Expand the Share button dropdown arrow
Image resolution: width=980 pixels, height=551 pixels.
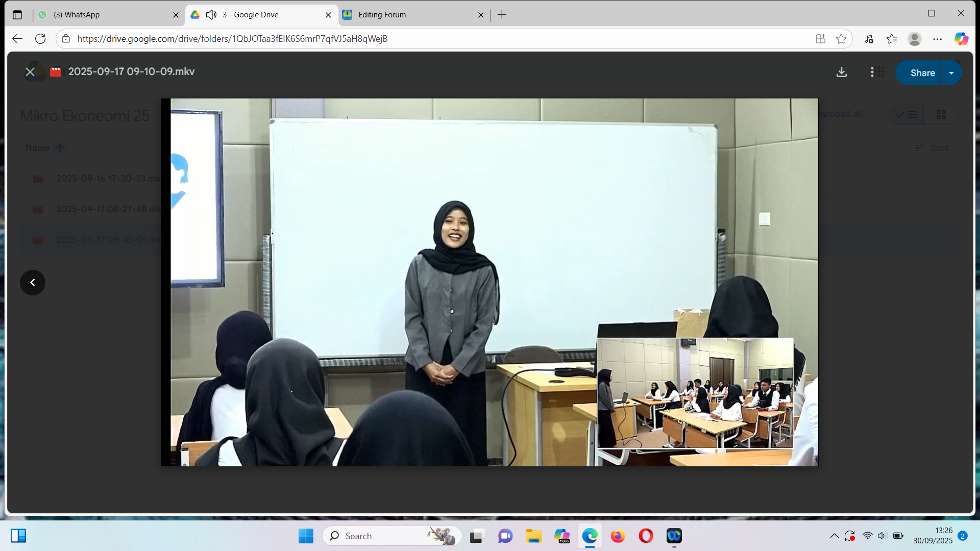[951, 73]
